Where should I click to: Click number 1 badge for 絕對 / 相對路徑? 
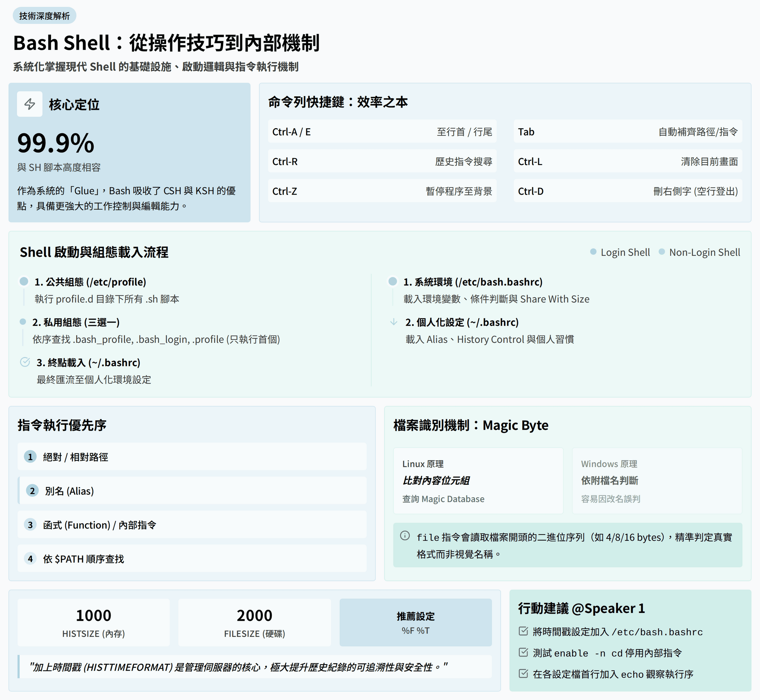[x=30, y=456]
